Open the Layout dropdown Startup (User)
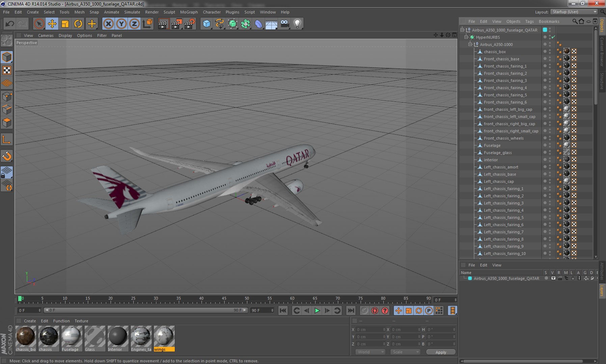This screenshot has height=364, width=606. pos(574,12)
